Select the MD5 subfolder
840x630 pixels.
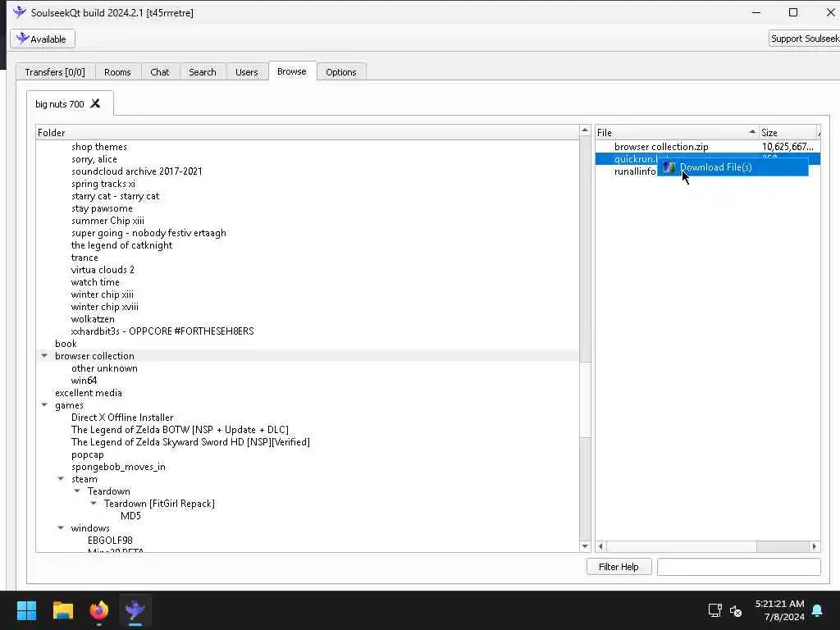(x=130, y=516)
